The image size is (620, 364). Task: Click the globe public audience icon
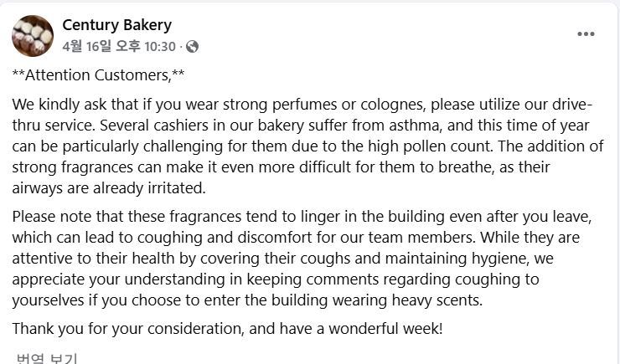pyautogui.click(x=192, y=47)
